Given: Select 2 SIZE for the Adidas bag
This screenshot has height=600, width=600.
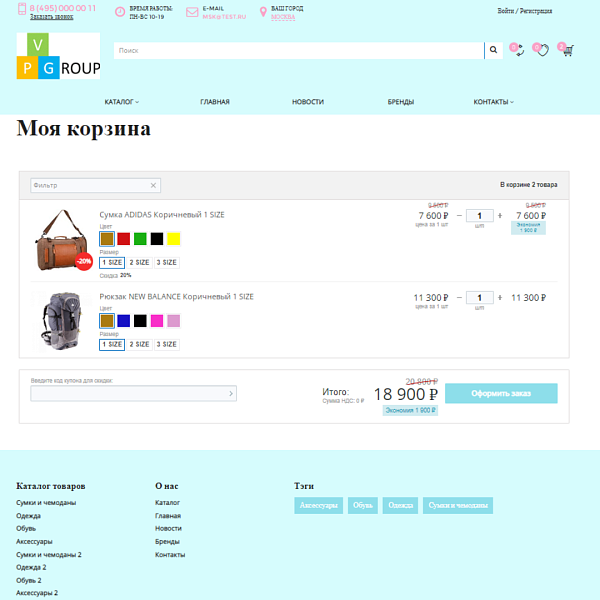Looking at the screenshot, I should pos(139,262).
